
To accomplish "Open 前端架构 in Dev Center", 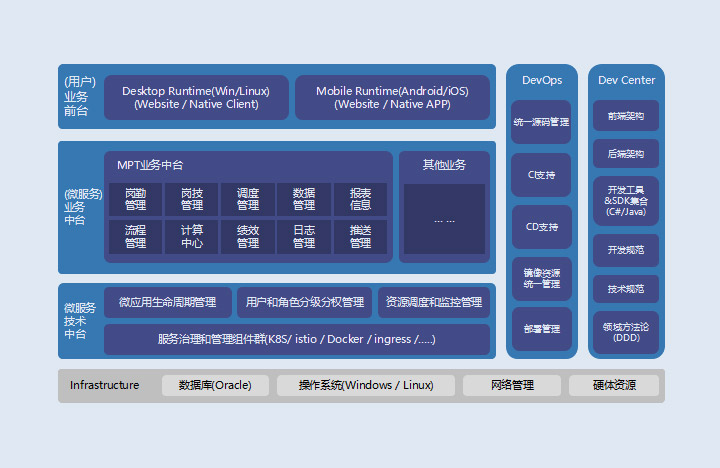I will 626,116.
